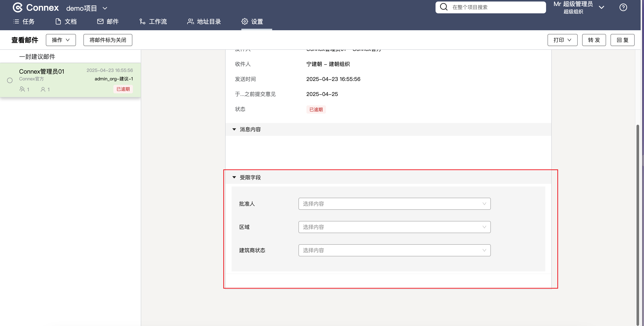Collapse the 受限字段 section

pos(234,177)
